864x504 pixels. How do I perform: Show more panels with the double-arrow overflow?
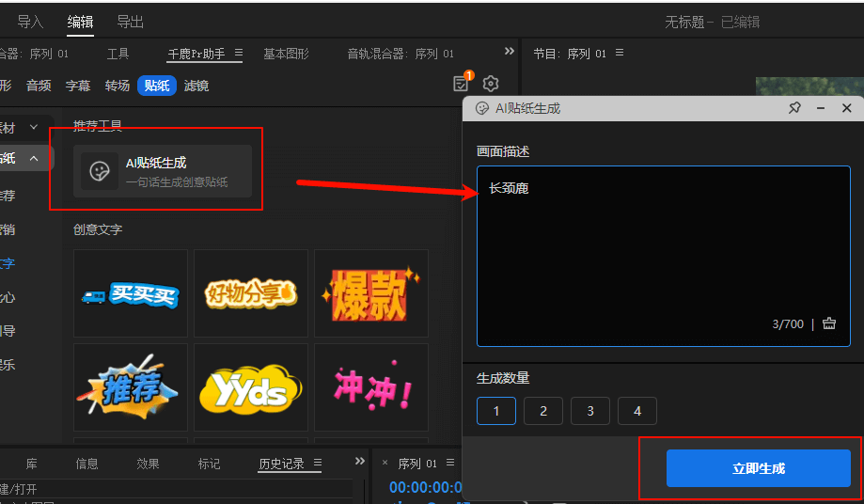pos(510,51)
